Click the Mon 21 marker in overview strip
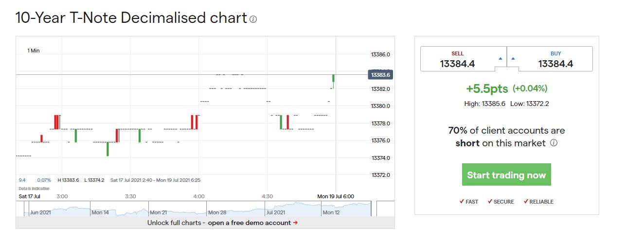The image size is (644, 243). point(159,212)
